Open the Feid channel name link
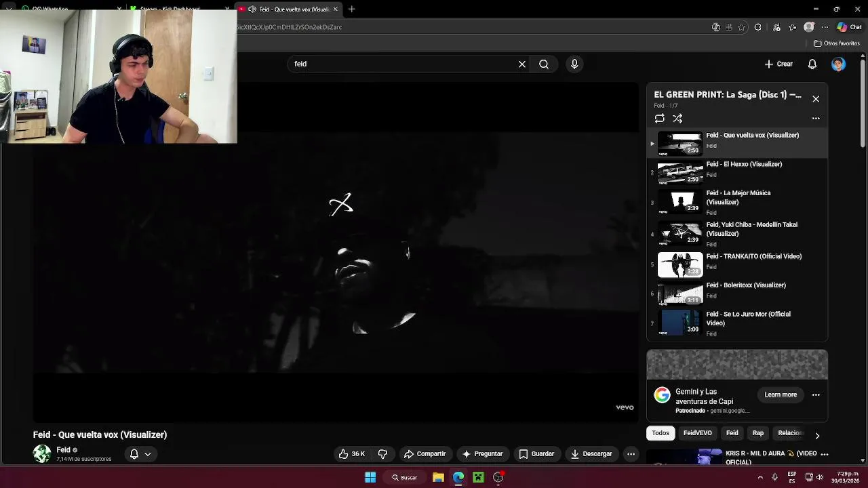This screenshot has height=488, width=868. [x=63, y=450]
